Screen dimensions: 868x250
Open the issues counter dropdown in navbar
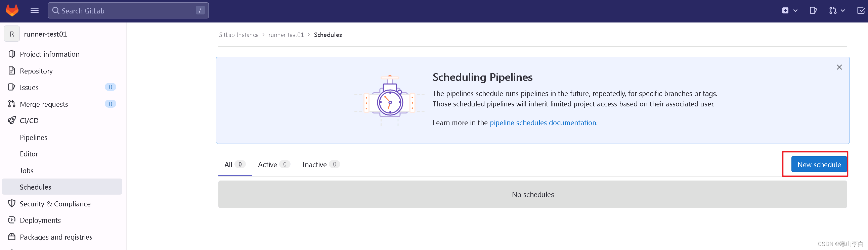click(x=813, y=10)
